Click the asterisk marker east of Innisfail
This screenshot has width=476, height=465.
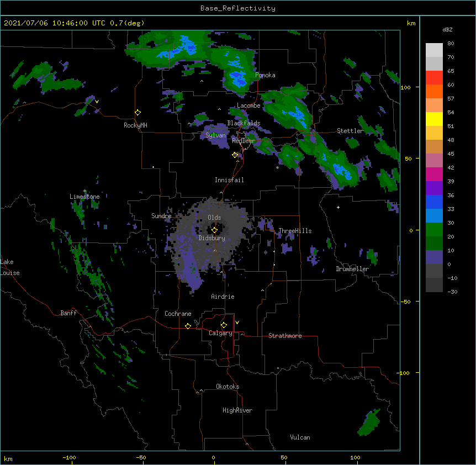(x=277, y=168)
